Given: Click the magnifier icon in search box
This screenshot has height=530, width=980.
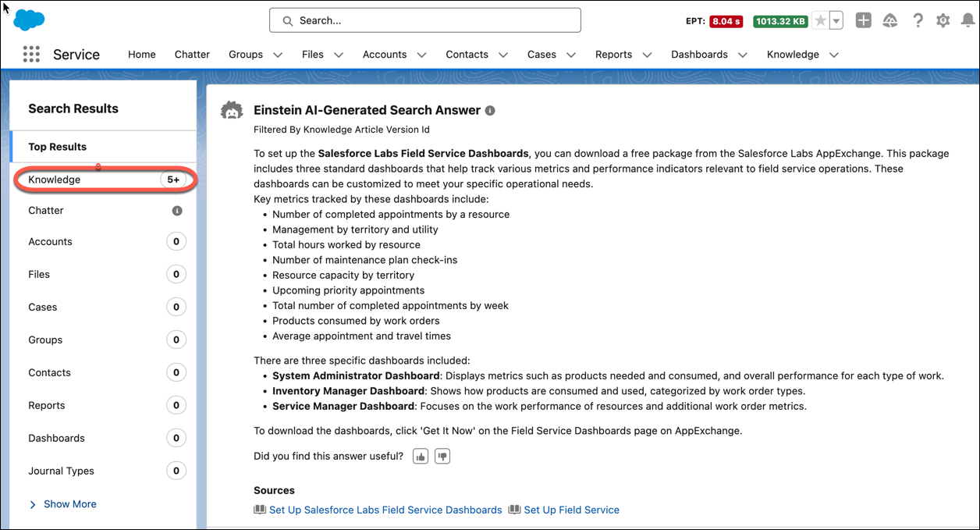Looking at the screenshot, I should point(288,21).
